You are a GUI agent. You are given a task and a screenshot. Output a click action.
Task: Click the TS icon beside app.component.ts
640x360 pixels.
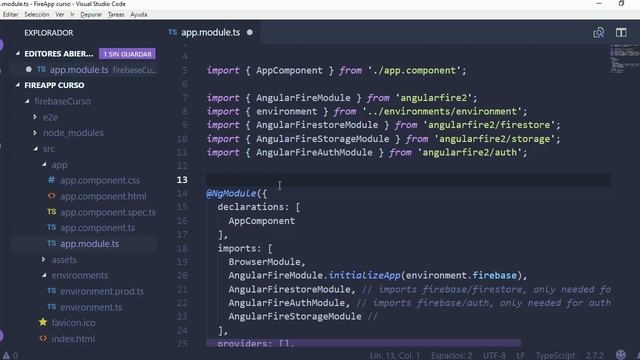(x=51, y=227)
